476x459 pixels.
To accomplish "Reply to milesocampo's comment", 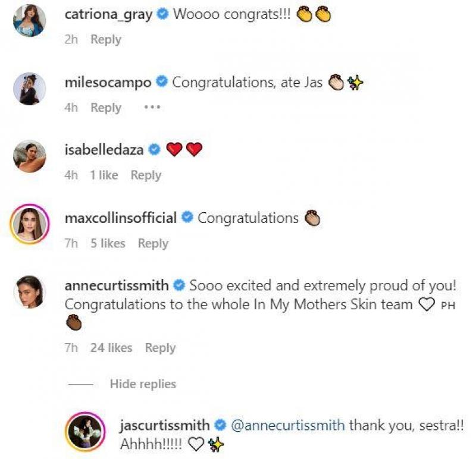I will [x=105, y=108].
